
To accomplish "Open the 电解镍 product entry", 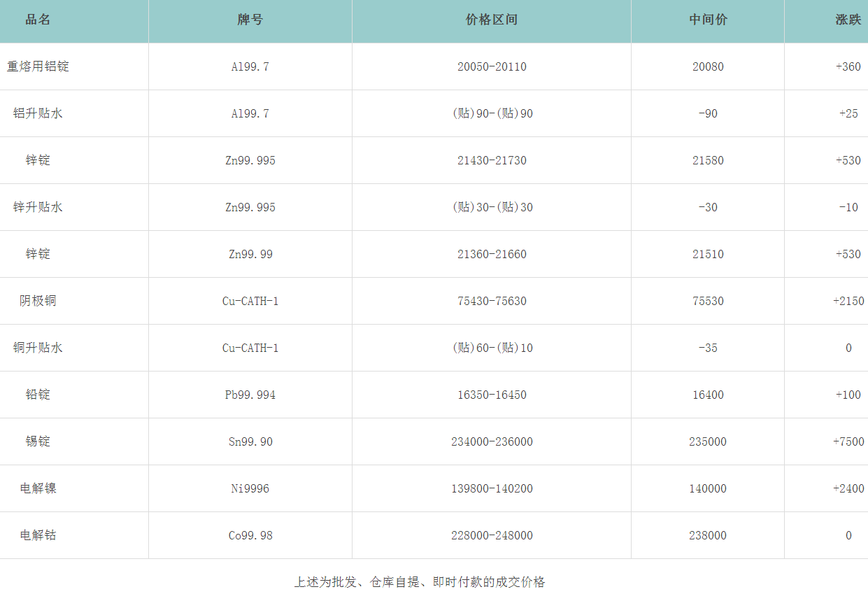I will coord(38,488).
